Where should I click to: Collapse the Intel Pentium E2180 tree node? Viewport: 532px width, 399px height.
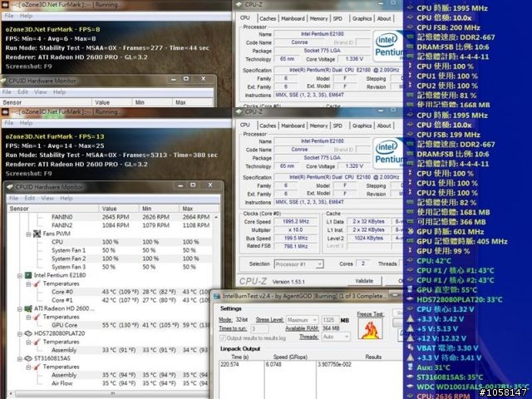(20, 275)
